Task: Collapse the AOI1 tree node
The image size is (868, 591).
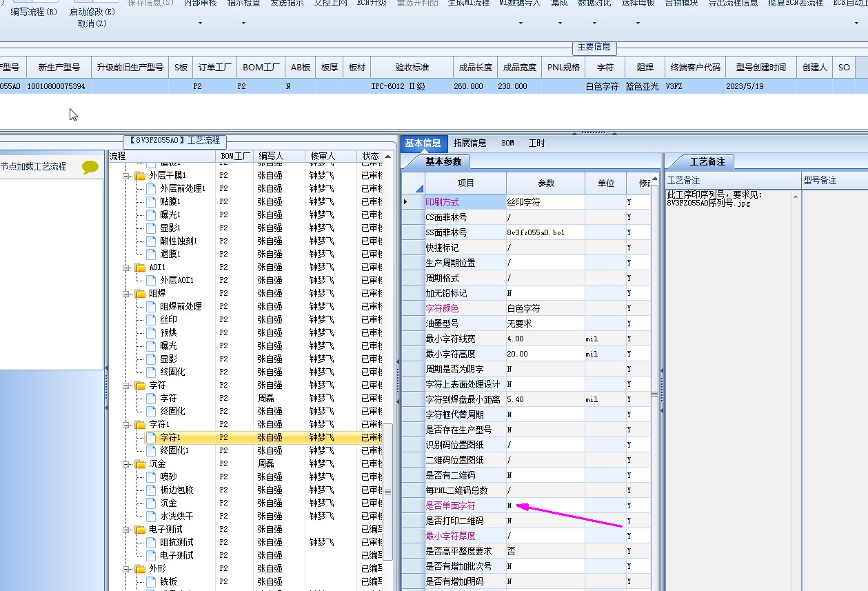Action: 127,268
